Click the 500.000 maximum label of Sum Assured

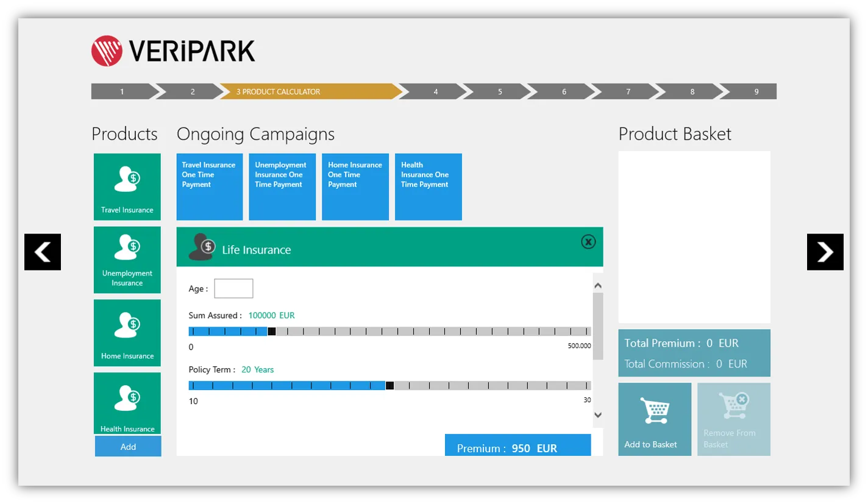click(579, 346)
